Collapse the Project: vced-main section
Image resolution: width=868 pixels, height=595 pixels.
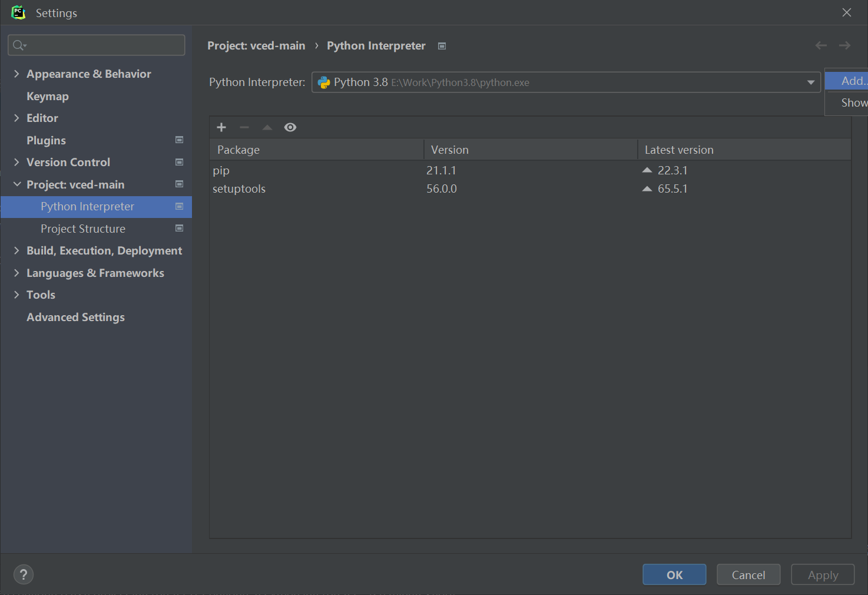tap(16, 184)
